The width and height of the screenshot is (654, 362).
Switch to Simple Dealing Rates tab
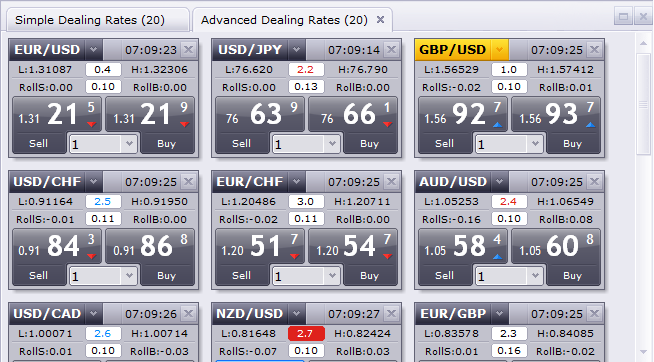[90, 20]
